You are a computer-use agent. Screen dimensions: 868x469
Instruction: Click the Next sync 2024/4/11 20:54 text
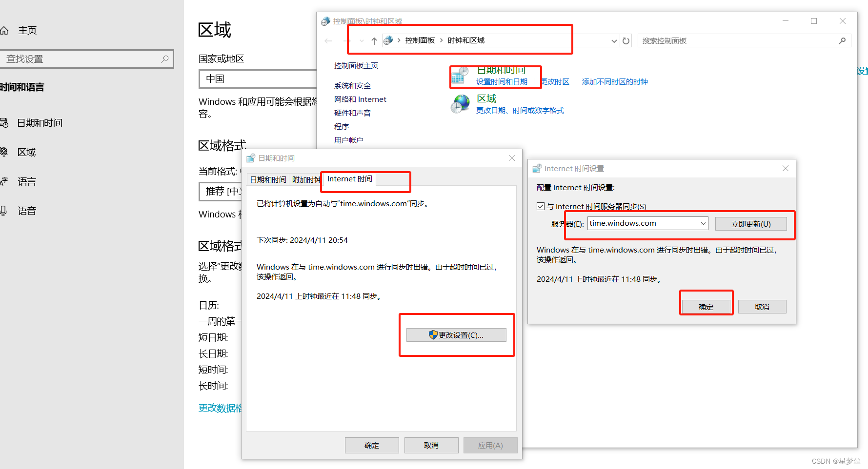tap(302, 240)
